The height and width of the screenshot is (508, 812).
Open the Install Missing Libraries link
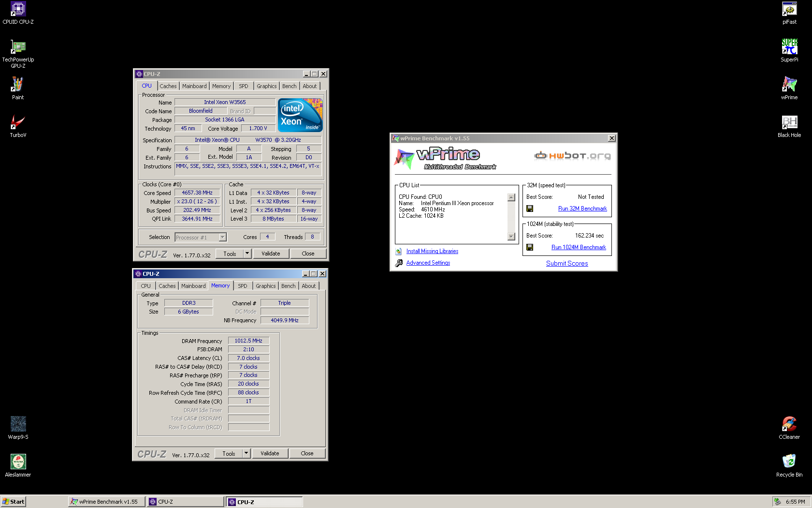[432, 251]
